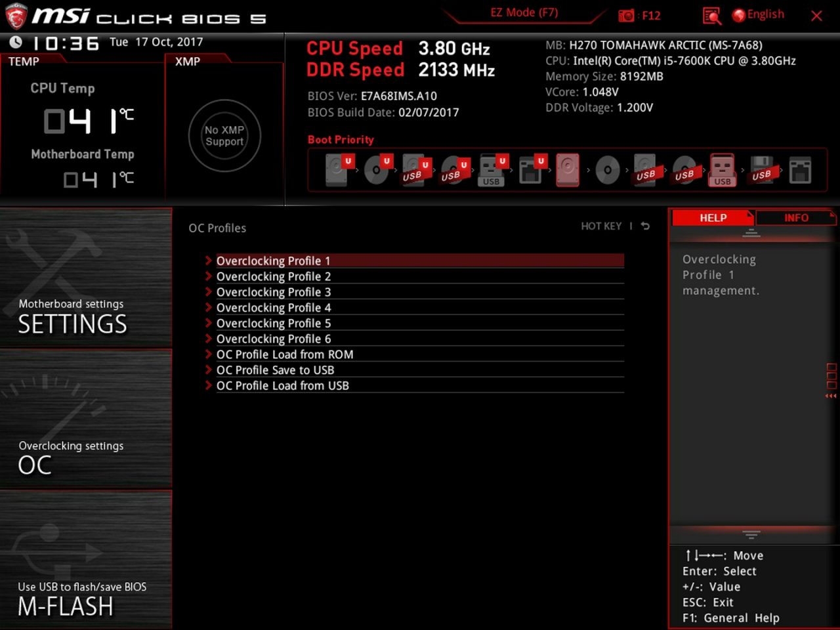Click the DDR Voltage 1.200V value
840x630 pixels.
[635, 108]
